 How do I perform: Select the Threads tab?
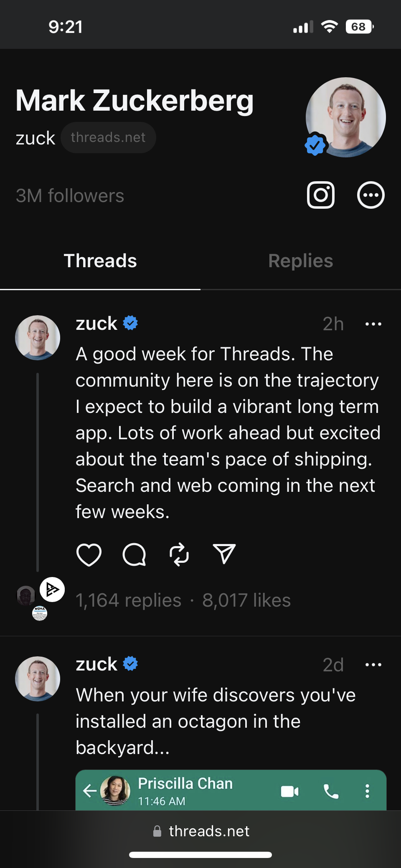pos(100,261)
